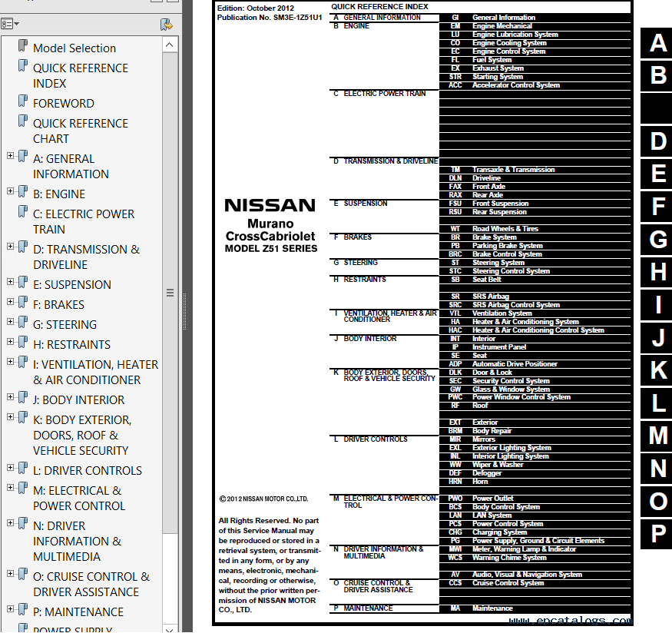Expand the H: RESTRAINTS bookmark
The width and height of the screenshot is (672, 633).
[x=10, y=342]
